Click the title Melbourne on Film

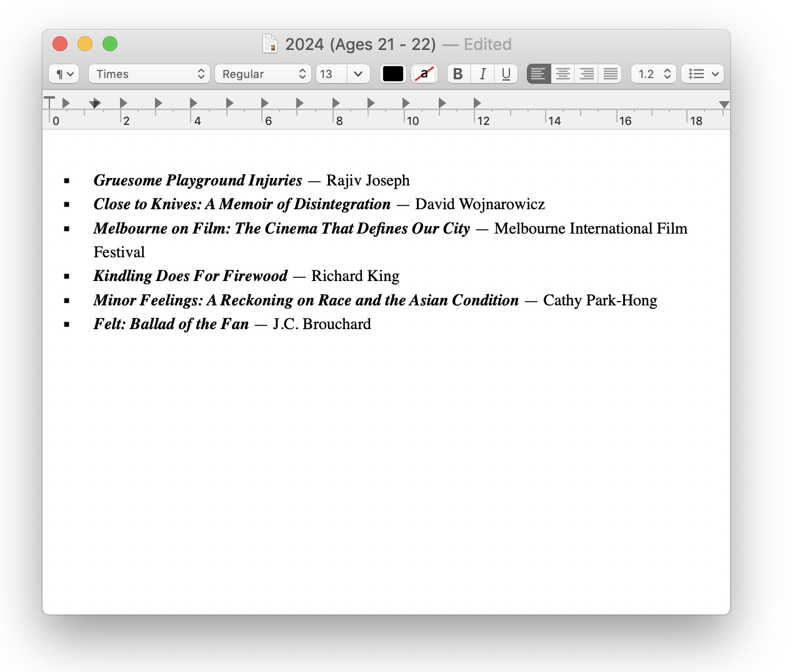(161, 229)
